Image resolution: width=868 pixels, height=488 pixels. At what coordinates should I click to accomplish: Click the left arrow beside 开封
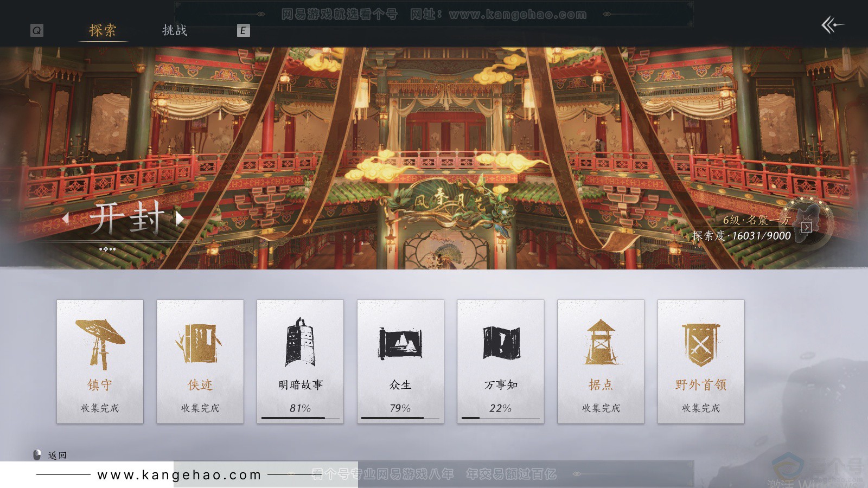click(x=66, y=219)
